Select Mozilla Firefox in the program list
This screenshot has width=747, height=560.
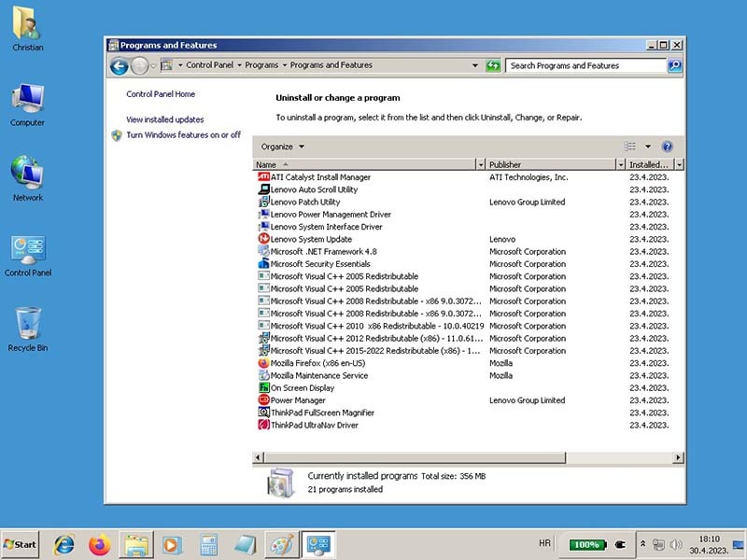click(x=317, y=363)
